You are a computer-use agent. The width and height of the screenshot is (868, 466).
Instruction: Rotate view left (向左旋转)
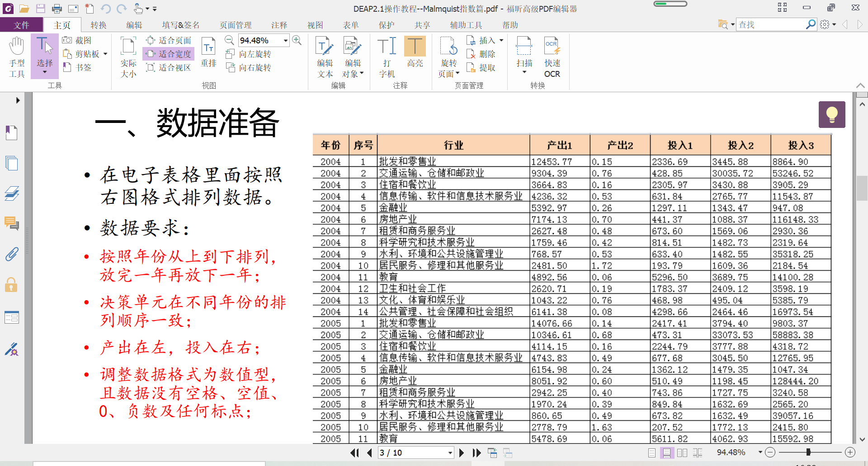(x=249, y=54)
